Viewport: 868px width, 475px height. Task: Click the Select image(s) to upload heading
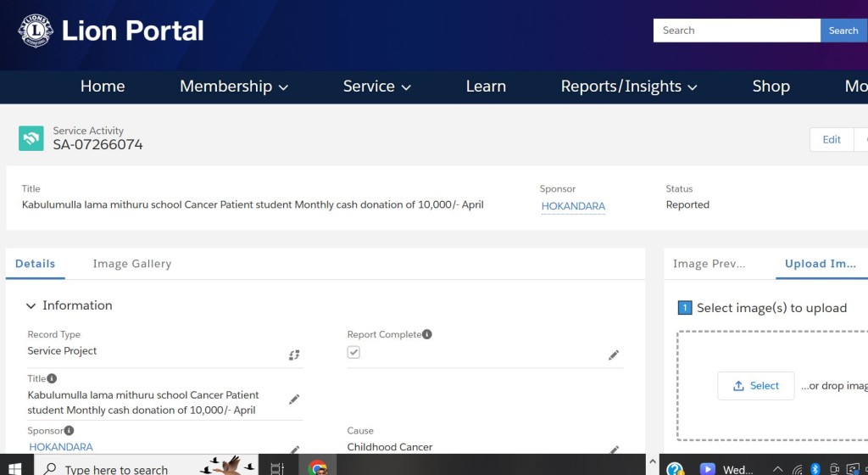tap(771, 308)
